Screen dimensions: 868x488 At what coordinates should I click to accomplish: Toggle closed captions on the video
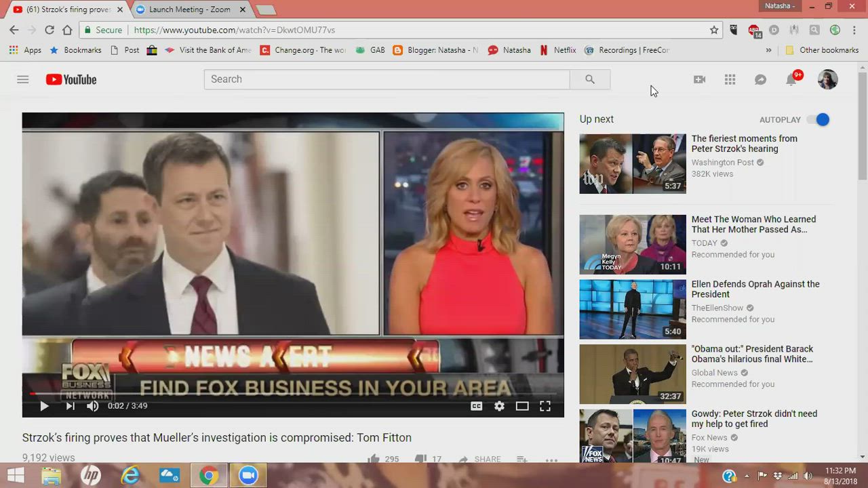tap(477, 406)
